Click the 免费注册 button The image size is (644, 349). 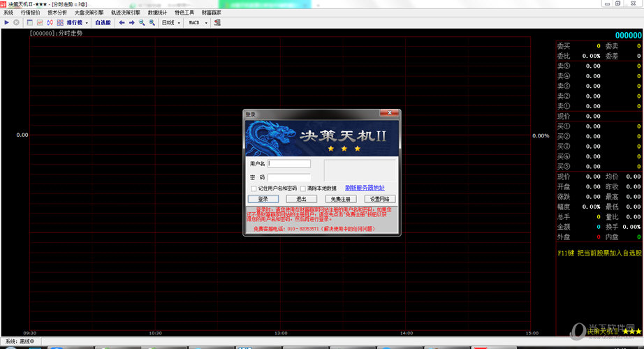point(341,199)
